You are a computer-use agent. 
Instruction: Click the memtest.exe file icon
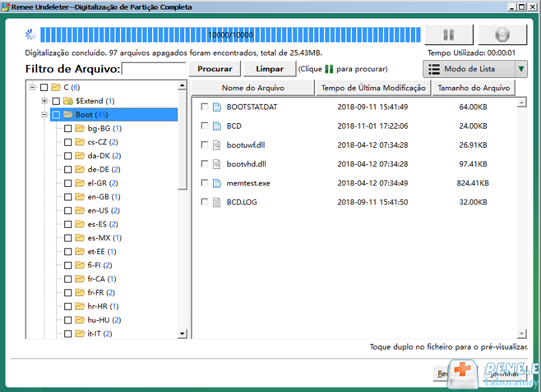point(216,183)
